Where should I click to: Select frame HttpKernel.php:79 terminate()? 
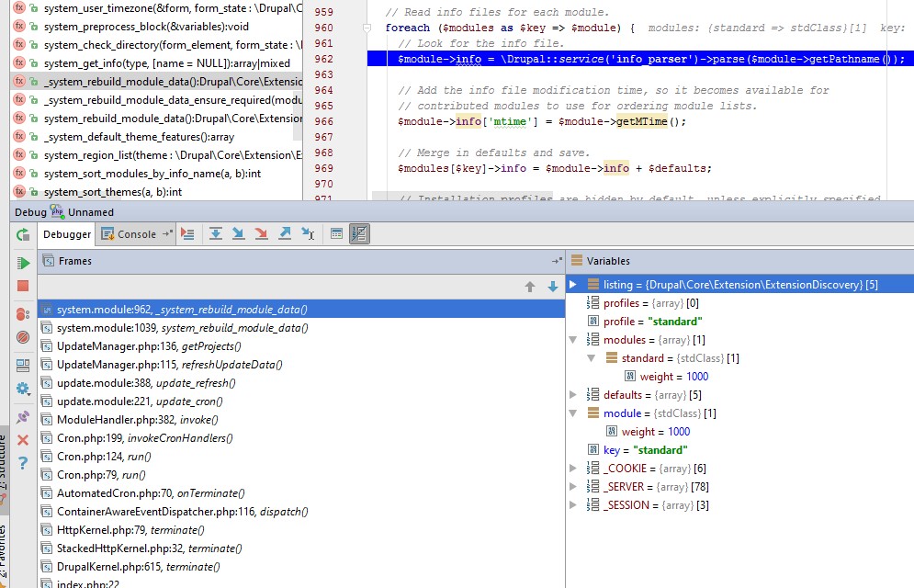(301, 530)
